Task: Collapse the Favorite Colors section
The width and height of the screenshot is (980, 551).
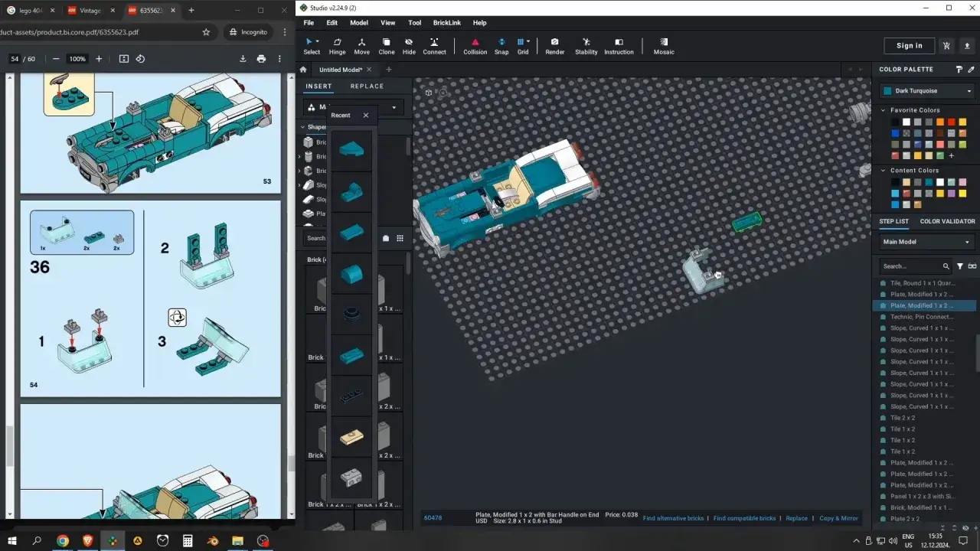Action: pyautogui.click(x=883, y=110)
